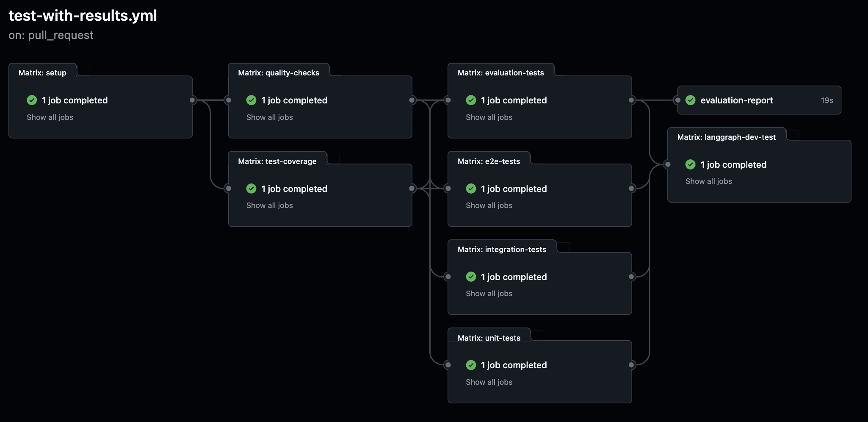Click the 19s duration on evaluation-report
Image resolution: width=868 pixels, height=422 pixels.
[x=826, y=100]
